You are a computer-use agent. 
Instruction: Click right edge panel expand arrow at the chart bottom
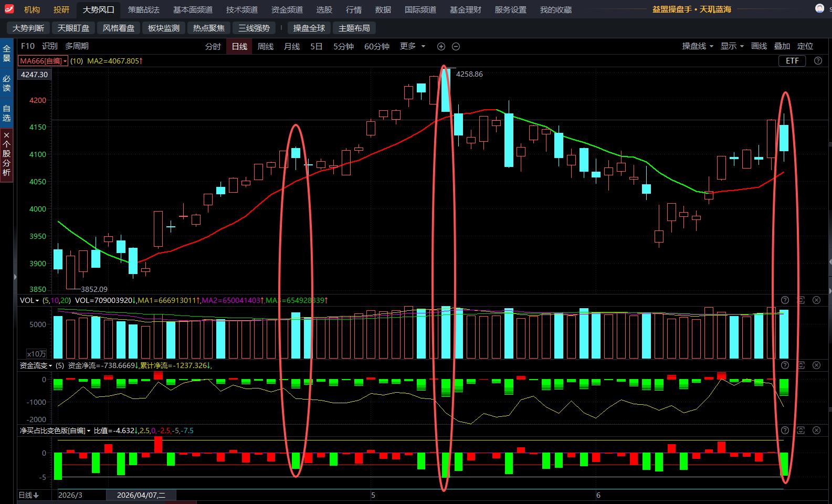[x=829, y=290]
